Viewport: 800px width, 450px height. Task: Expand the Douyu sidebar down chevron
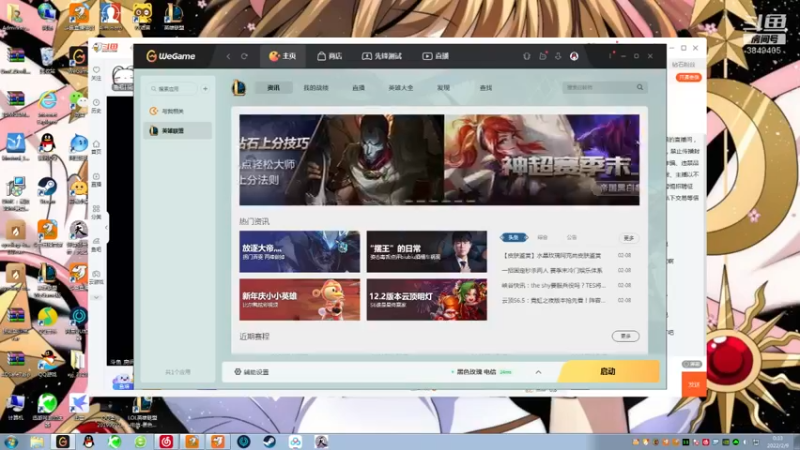(x=96, y=297)
